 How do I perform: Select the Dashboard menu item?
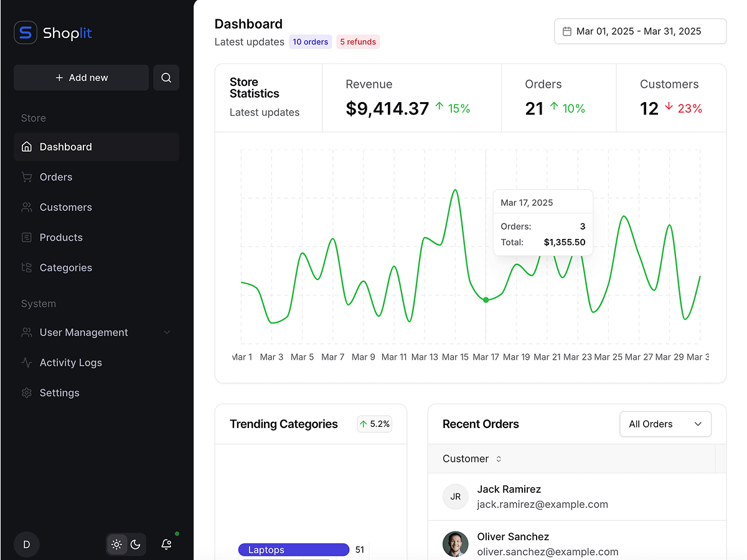point(65,147)
